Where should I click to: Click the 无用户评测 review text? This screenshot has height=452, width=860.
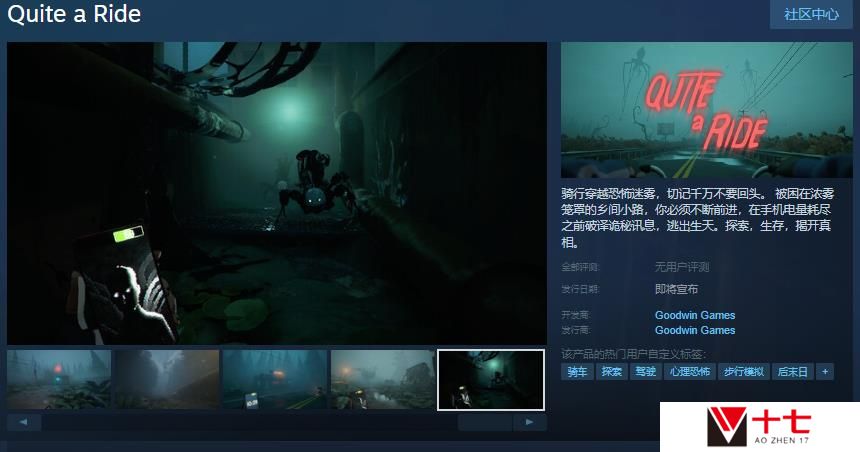tap(682, 267)
